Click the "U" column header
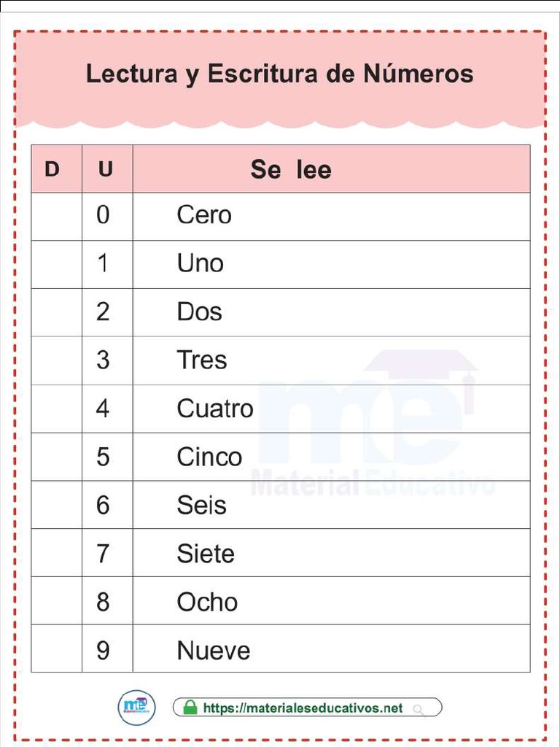The width and height of the screenshot is (560, 747). 106,169
